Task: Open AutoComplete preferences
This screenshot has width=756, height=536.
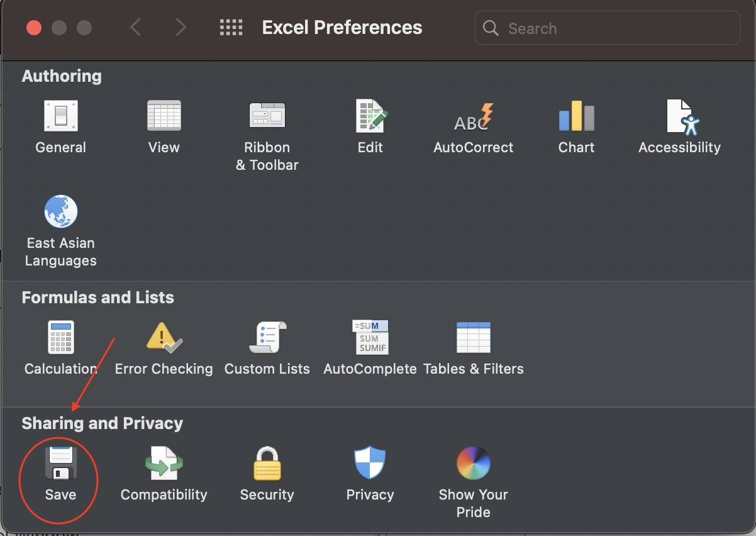Action: 370,338
